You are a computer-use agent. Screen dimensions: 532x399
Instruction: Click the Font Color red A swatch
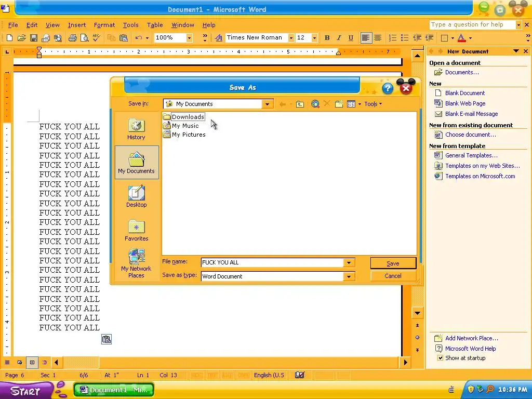pyautogui.click(x=461, y=37)
